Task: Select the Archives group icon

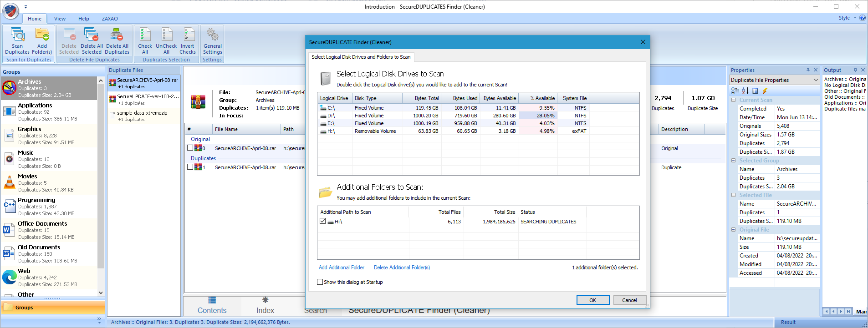Action: pyautogui.click(x=9, y=88)
